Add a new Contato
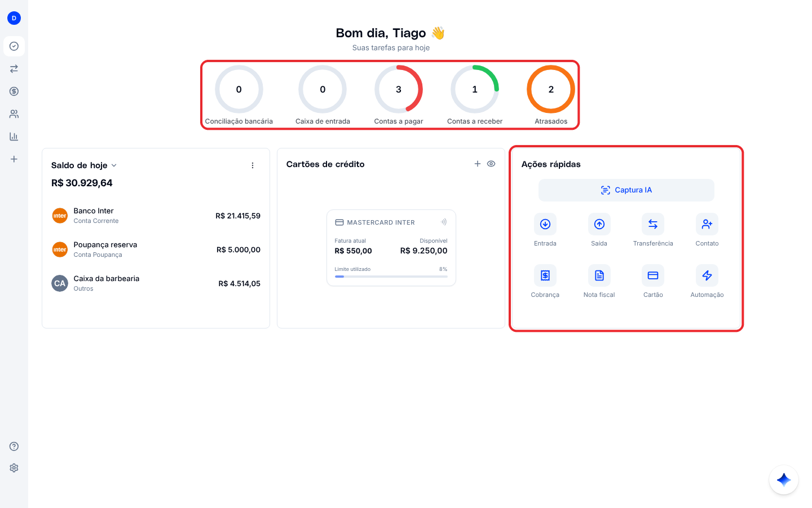 pos(707,225)
